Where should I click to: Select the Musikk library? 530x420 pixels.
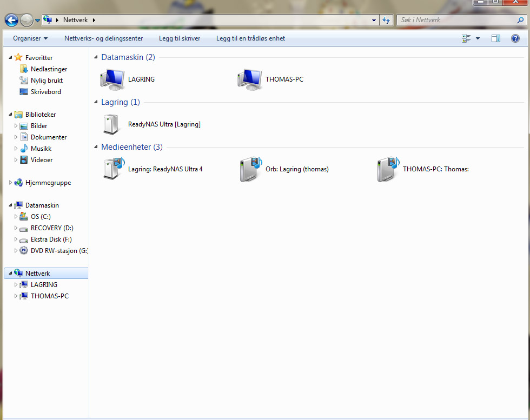(x=41, y=149)
